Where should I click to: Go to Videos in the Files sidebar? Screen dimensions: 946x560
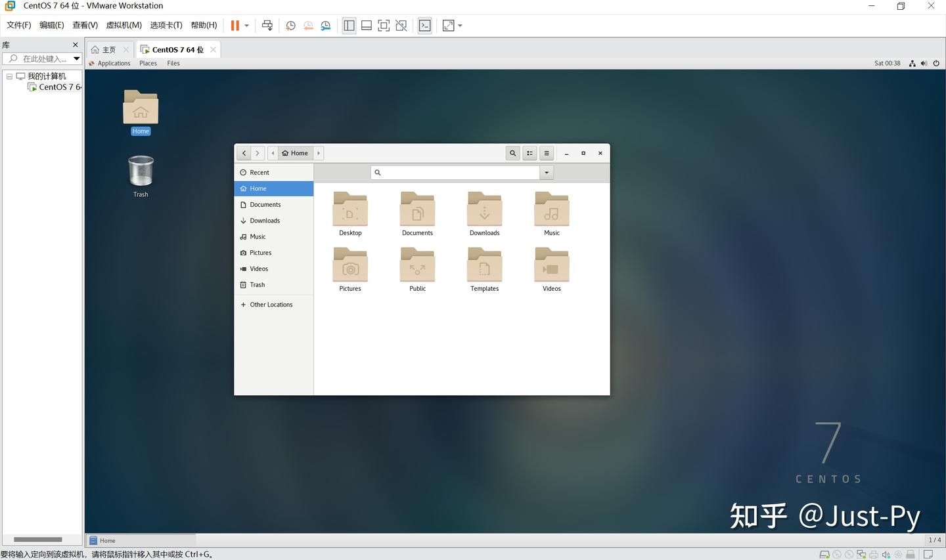(x=274, y=269)
